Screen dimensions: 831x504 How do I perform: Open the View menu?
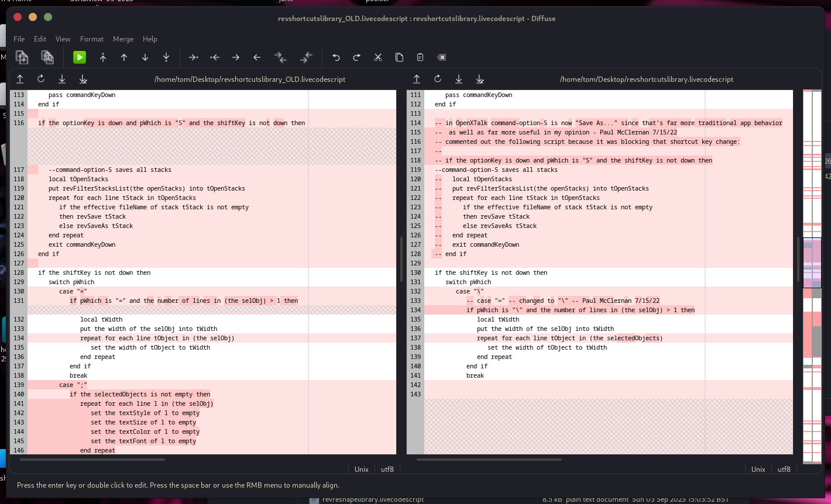click(x=63, y=39)
